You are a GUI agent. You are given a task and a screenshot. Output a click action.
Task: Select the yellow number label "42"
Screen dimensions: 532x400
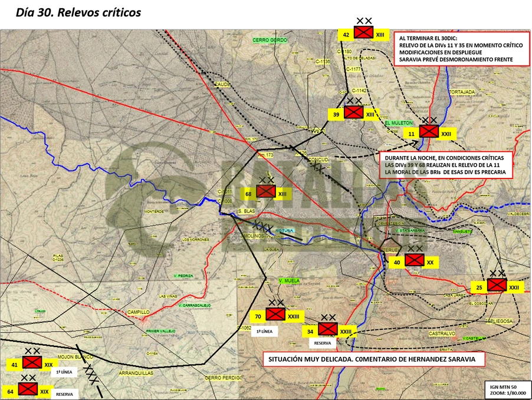(346, 35)
